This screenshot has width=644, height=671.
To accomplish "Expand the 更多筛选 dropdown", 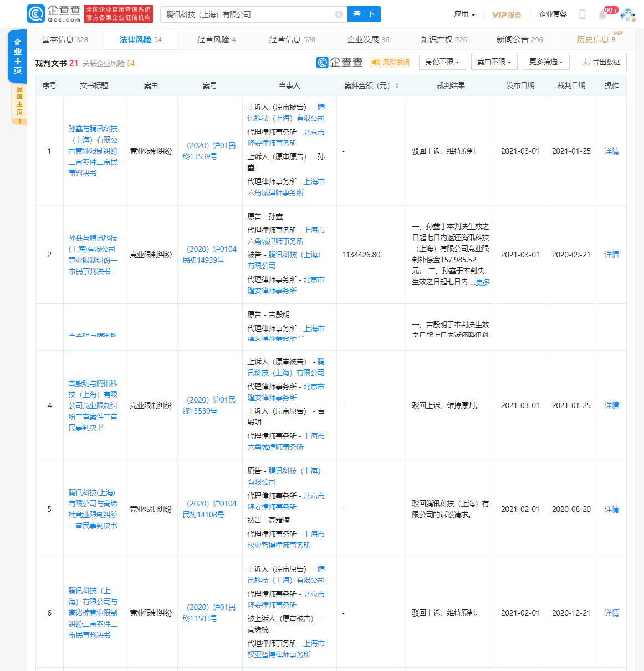I will point(546,62).
